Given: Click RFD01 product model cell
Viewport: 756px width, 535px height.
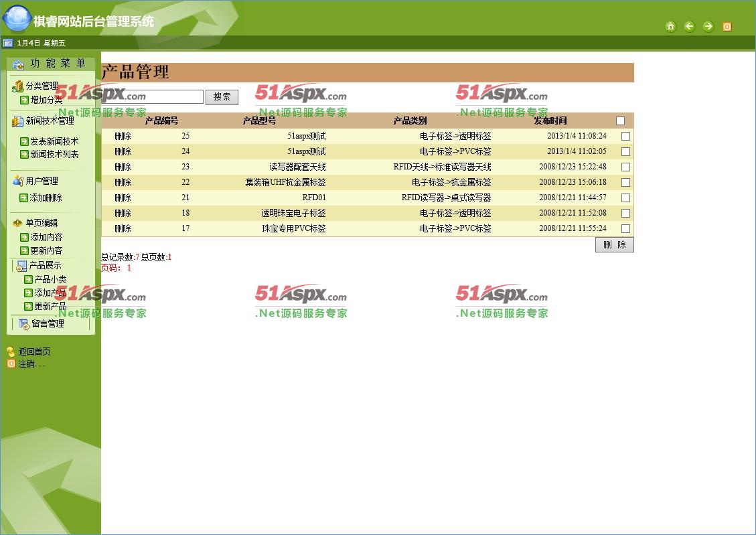Looking at the screenshot, I should coord(314,198).
